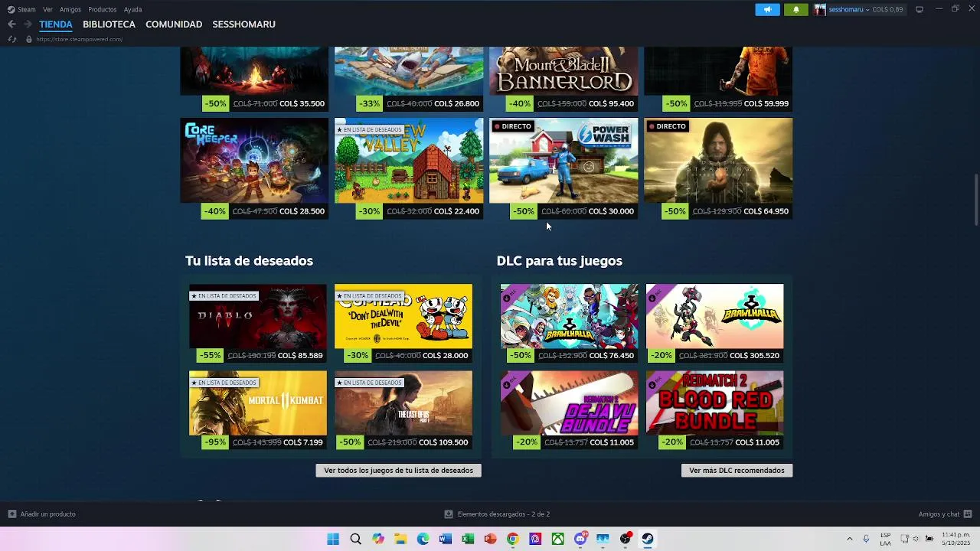Click the -95% Mortal Kombat discount

[215, 442]
